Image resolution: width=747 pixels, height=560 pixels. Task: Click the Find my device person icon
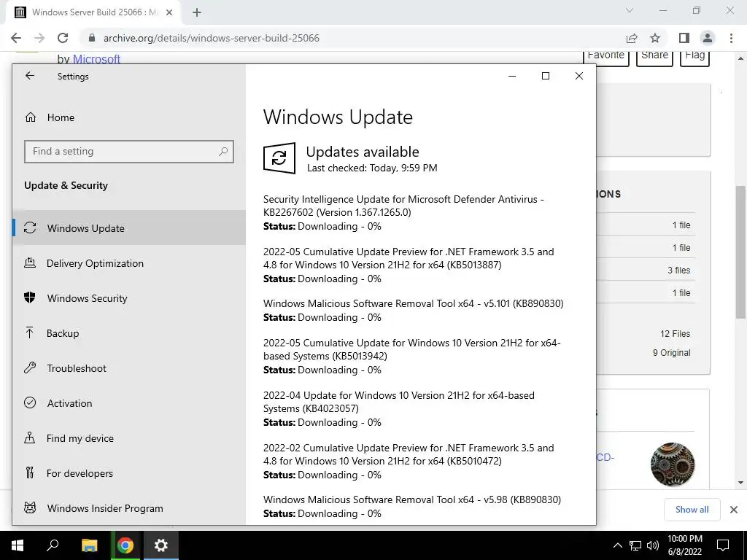click(x=29, y=437)
